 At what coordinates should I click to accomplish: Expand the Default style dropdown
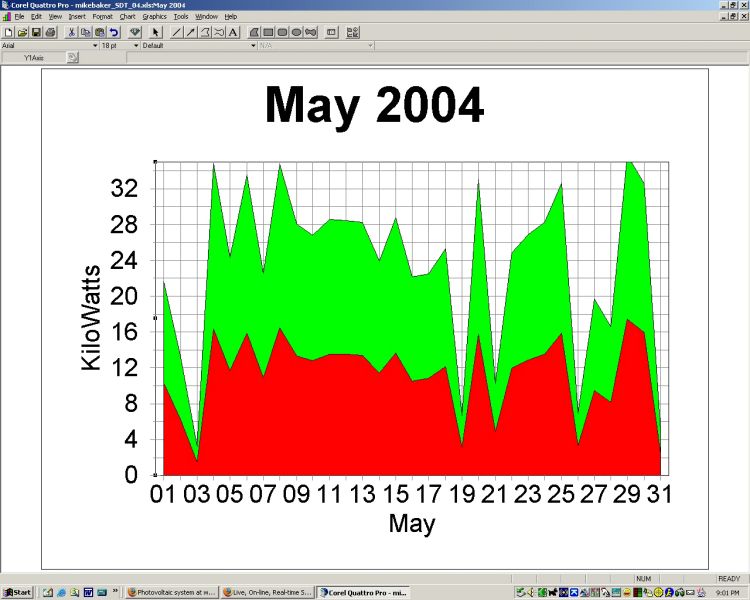[x=252, y=45]
